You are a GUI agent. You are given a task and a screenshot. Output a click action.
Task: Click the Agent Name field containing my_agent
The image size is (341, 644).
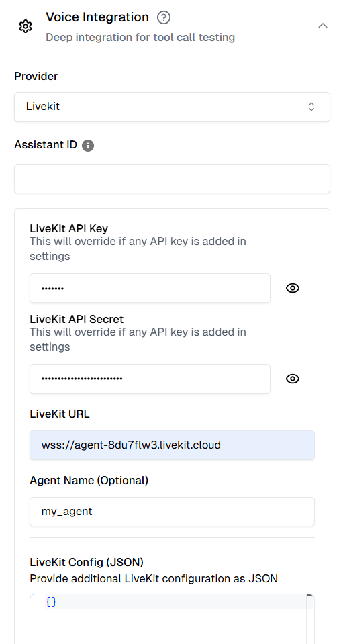[172, 512]
